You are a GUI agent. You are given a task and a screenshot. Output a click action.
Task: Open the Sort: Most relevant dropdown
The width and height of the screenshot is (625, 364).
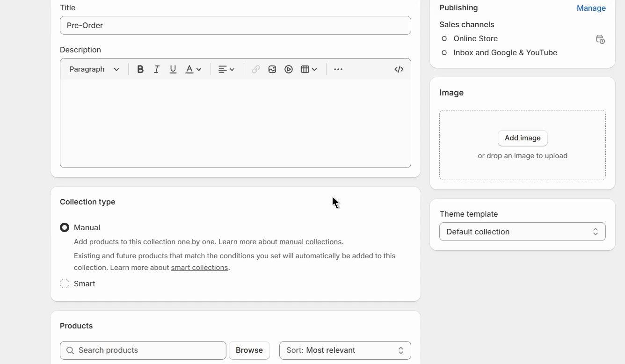pyautogui.click(x=345, y=350)
